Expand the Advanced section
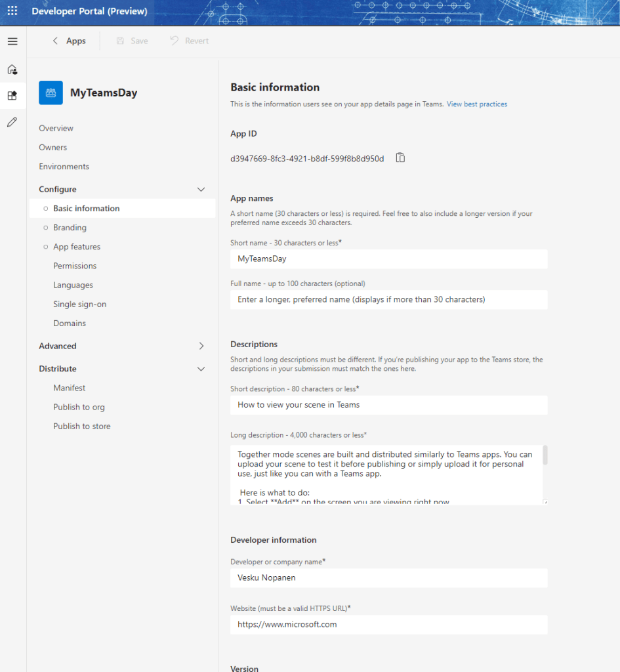620x672 pixels. (x=201, y=346)
